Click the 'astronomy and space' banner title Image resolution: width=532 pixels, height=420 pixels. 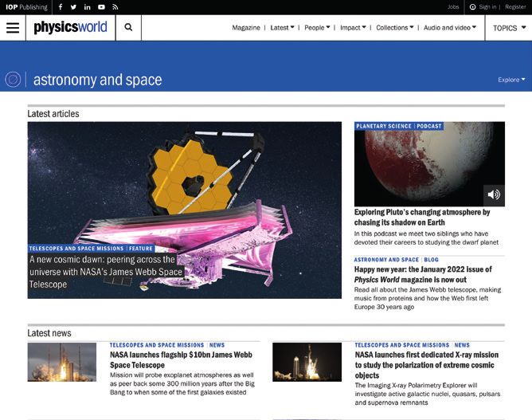click(97, 80)
